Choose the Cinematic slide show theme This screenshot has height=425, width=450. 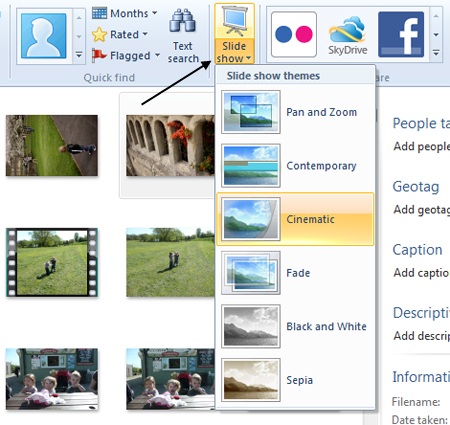(x=295, y=219)
